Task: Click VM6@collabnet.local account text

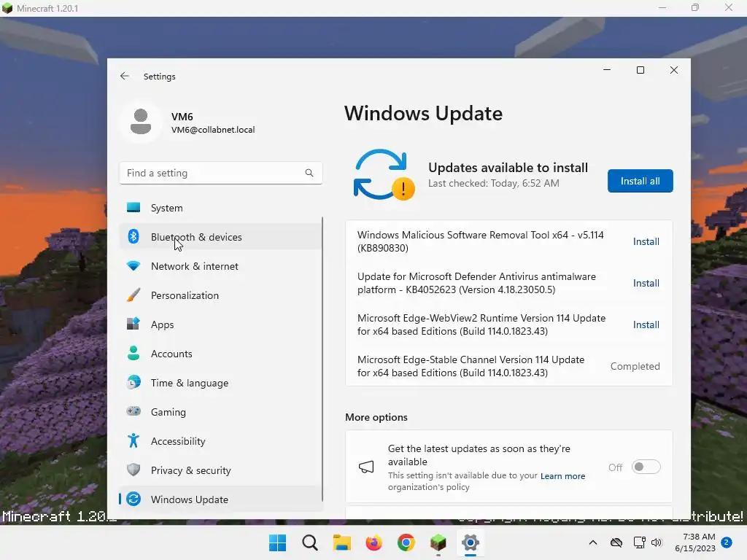Action: [213, 130]
